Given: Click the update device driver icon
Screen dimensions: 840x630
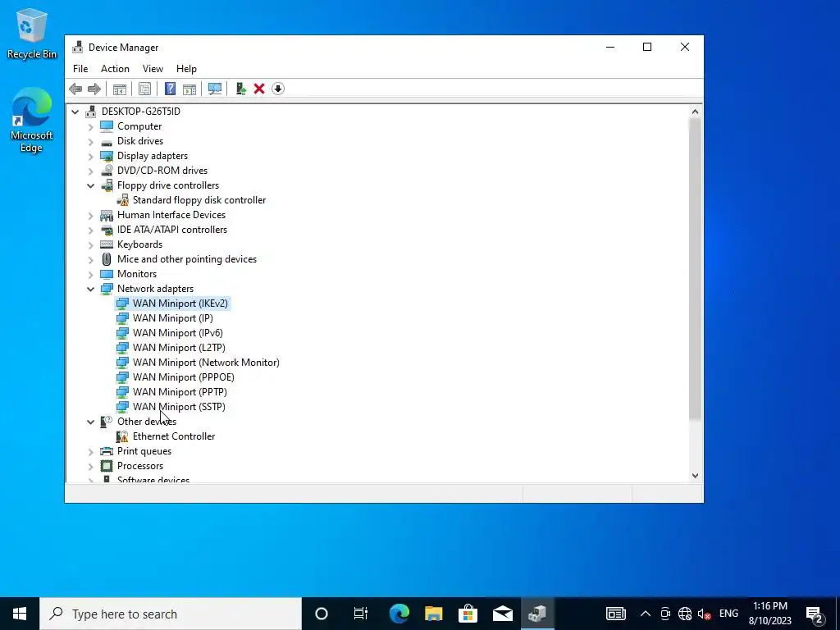Looking at the screenshot, I should [x=240, y=89].
